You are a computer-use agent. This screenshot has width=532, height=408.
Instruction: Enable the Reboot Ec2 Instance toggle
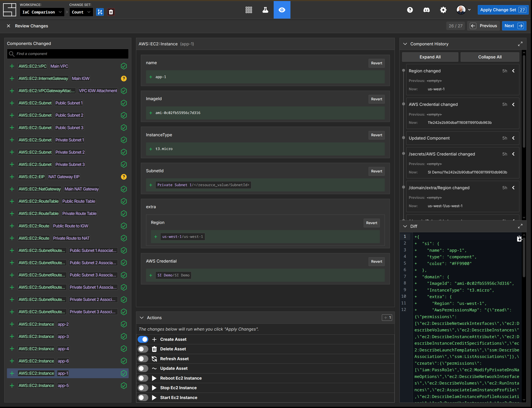pyautogui.click(x=143, y=378)
